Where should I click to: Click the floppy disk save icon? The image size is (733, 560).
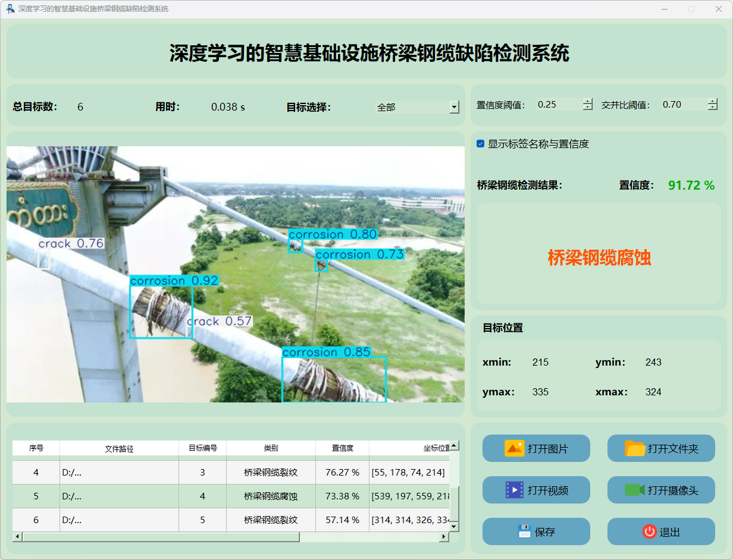(x=524, y=531)
